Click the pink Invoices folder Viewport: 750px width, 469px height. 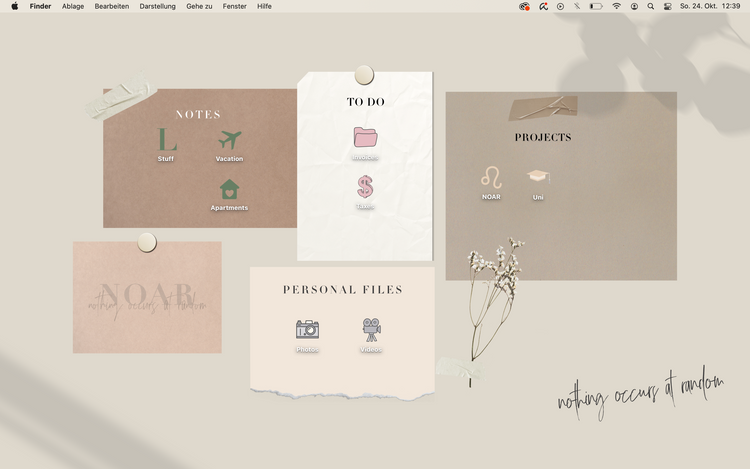(365, 138)
